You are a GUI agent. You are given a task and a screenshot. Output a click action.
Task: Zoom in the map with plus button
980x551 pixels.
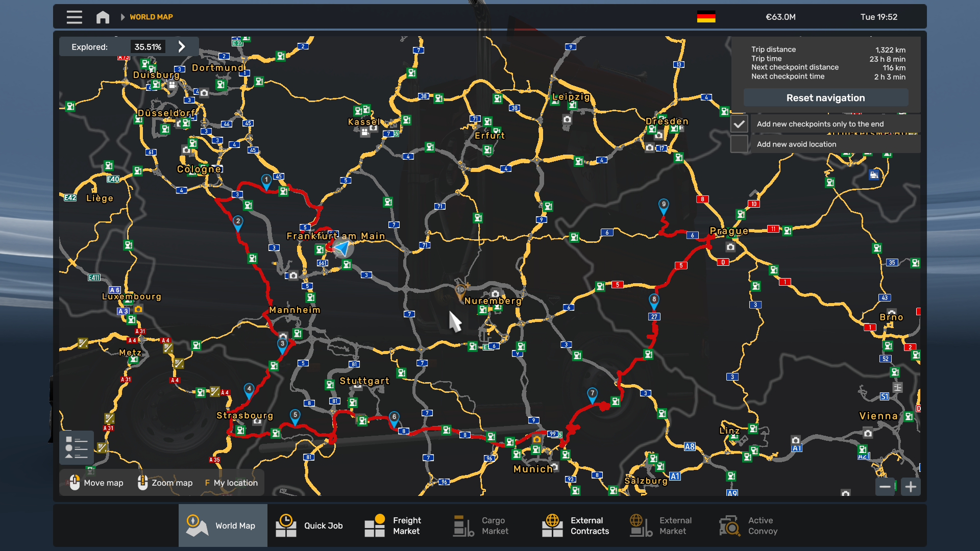(911, 487)
